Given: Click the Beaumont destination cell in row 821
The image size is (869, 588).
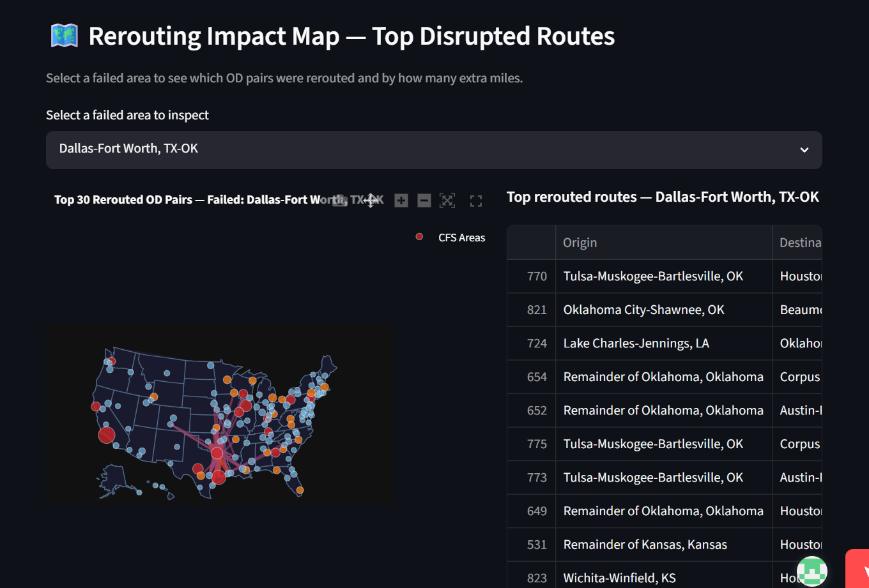Looking at the screenshot, I should click(797, 310).
